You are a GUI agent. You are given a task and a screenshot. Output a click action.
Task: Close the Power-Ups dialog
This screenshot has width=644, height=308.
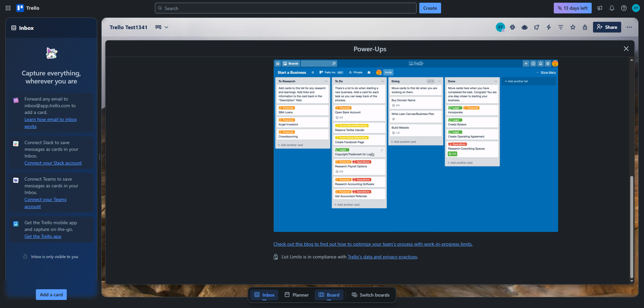click(x=626, y=49)
